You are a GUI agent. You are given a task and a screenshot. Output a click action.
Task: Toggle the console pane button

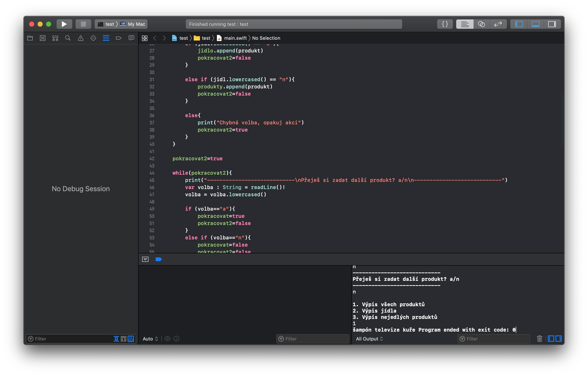point(558,339)
